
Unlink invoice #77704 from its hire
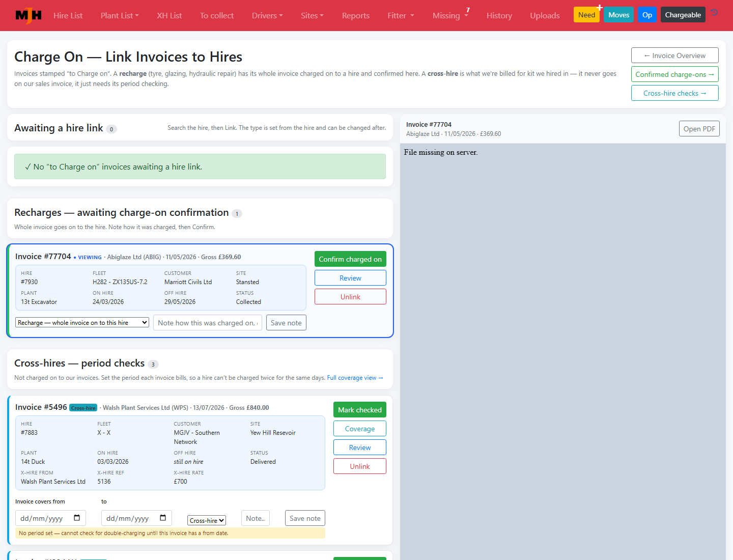(x=350, y=297)
